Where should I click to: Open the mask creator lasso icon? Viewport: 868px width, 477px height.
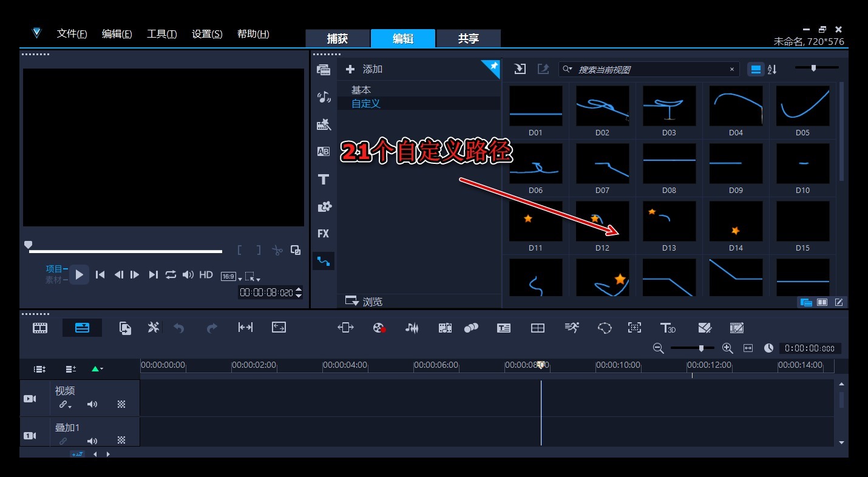point(605,328)
